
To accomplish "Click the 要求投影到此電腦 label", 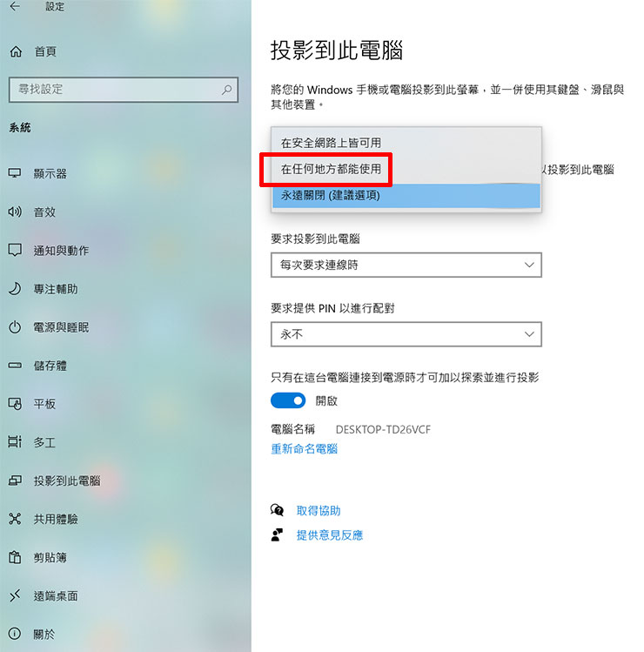I will coord(315,239).
